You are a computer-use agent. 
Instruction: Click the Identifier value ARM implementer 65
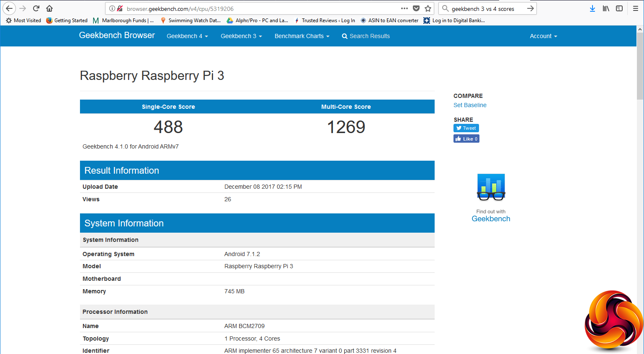310,351
